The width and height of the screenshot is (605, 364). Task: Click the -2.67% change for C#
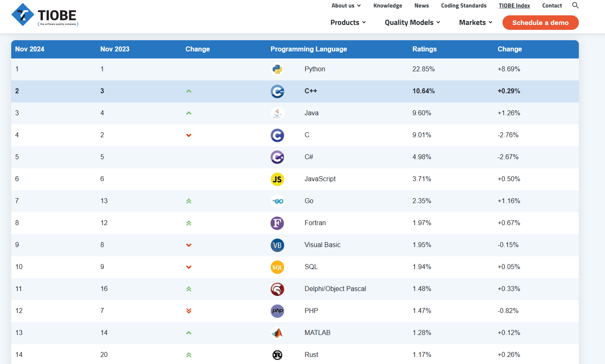(508, 157)
